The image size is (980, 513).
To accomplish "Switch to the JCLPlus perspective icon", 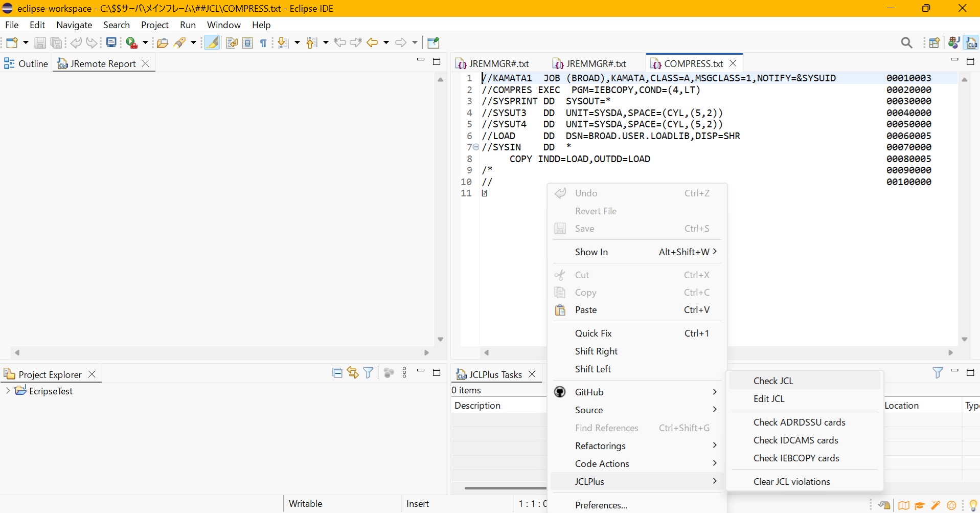I will [x=971, y=43].
